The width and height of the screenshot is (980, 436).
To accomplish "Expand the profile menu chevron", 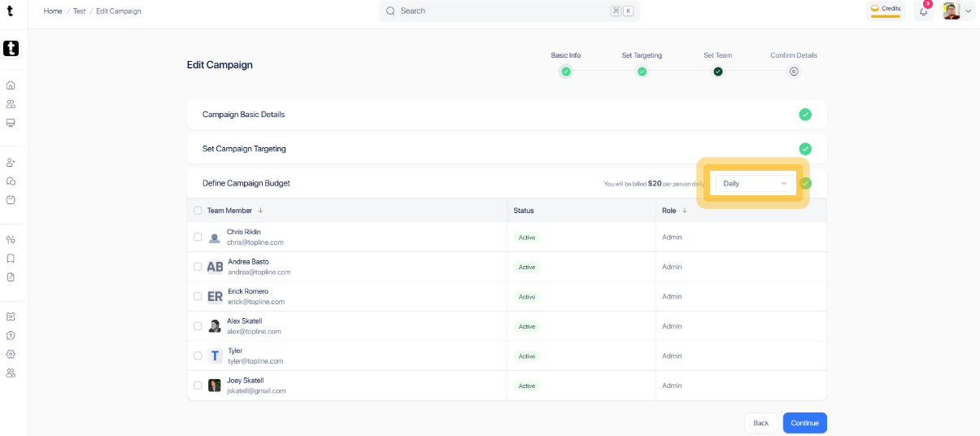I will click(968, 11).
